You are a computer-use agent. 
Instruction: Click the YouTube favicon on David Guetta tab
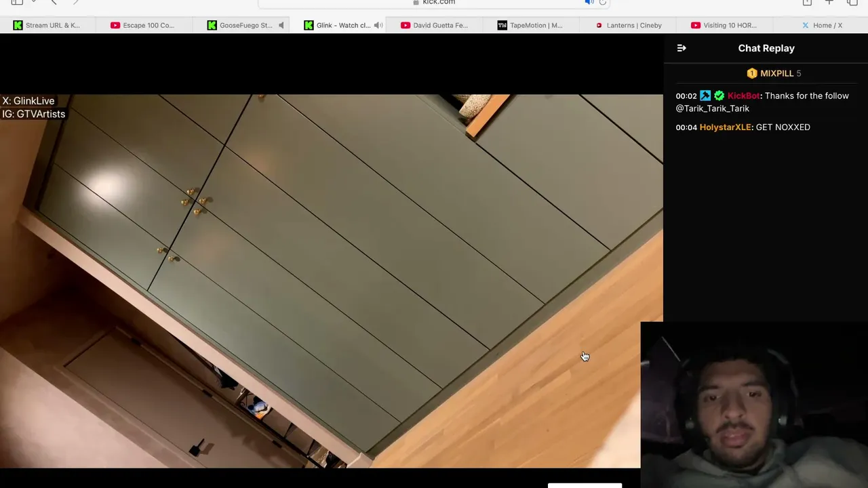(x=406, y=25)
